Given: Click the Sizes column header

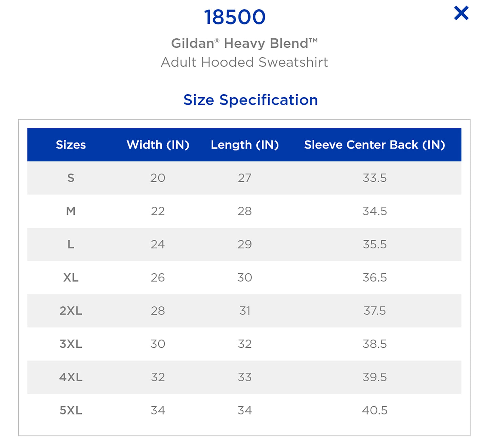Looking at the screenshot, I should pyautogui.click(x=71, y=145).
